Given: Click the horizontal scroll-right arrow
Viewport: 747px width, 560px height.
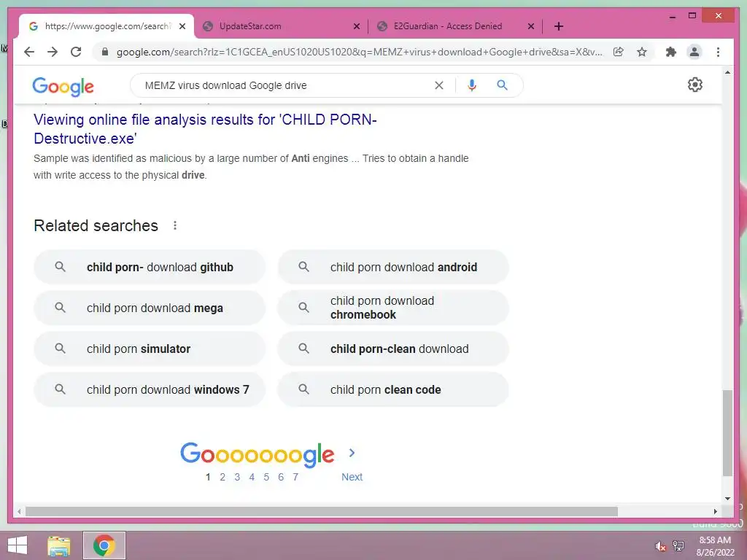Looking at the screenshot, I should click(715, 511).
